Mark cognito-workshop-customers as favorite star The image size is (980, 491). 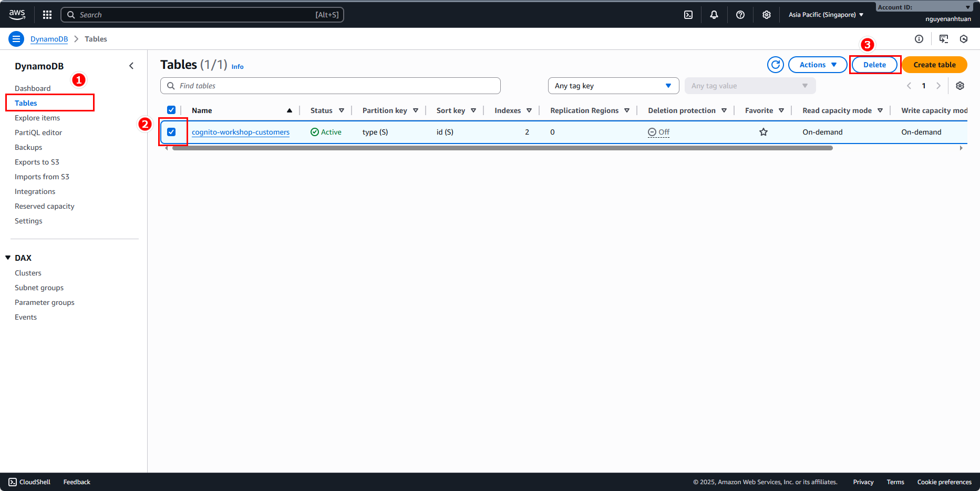[764, 132]
